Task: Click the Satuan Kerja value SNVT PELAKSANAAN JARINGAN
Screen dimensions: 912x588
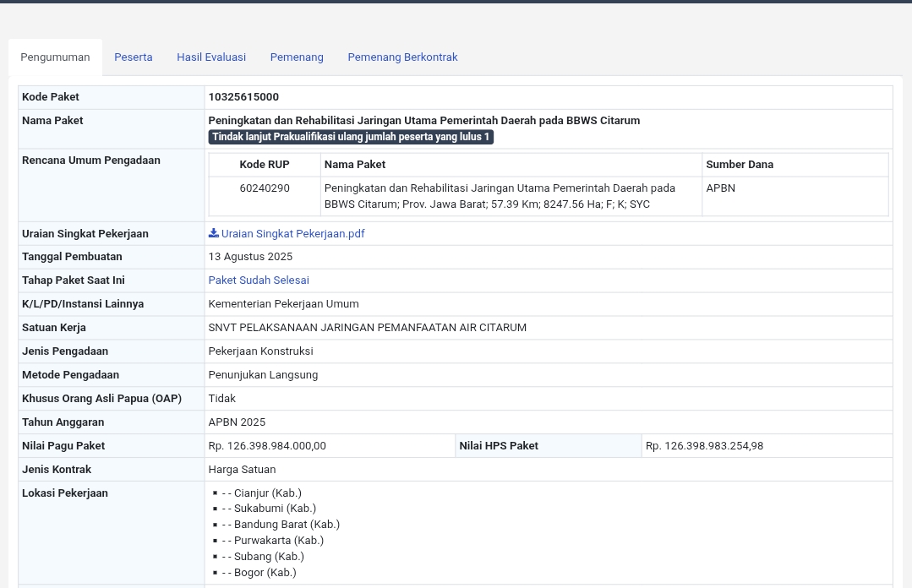Action: 367,328
